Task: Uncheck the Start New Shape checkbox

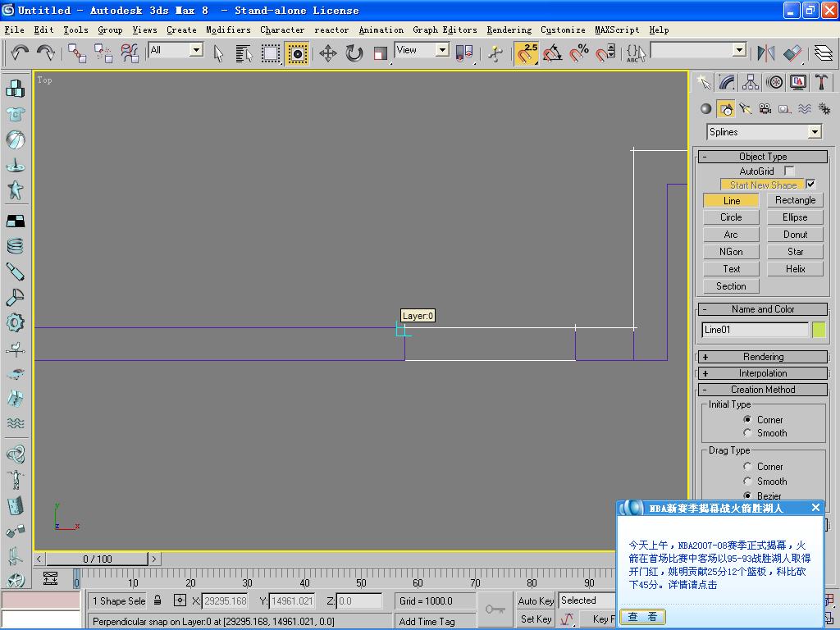Action: [x=811, y=185]
